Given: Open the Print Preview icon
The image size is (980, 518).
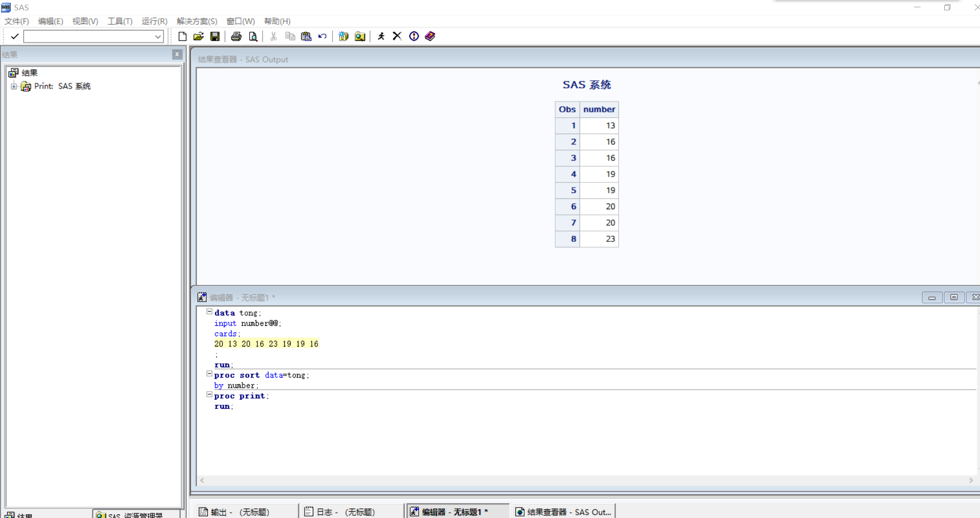Looking at the screenshot, I should point(253,36).
